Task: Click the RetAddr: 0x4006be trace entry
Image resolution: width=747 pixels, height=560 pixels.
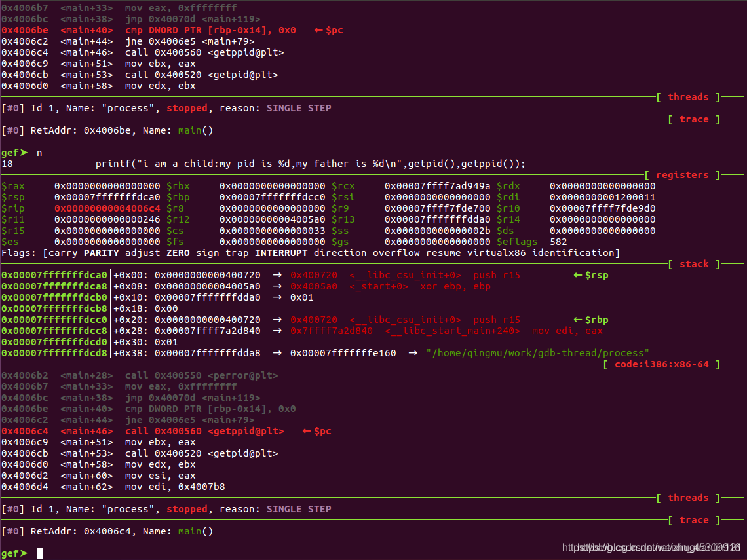Action: pos(107,130)
